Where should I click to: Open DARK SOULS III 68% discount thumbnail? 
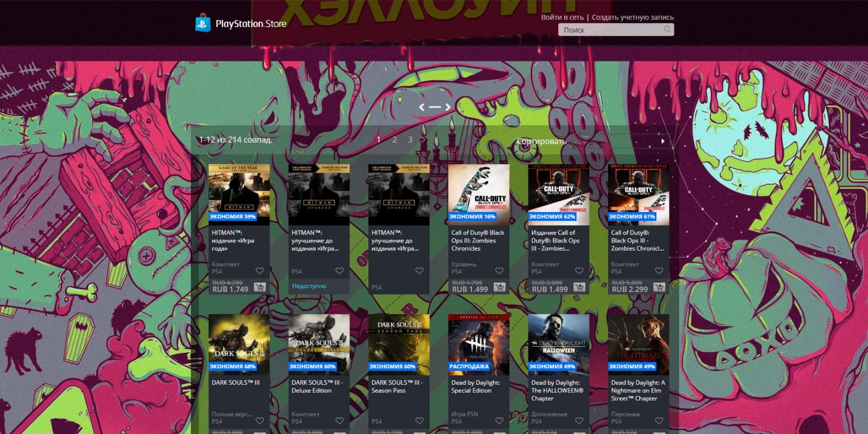239,344
